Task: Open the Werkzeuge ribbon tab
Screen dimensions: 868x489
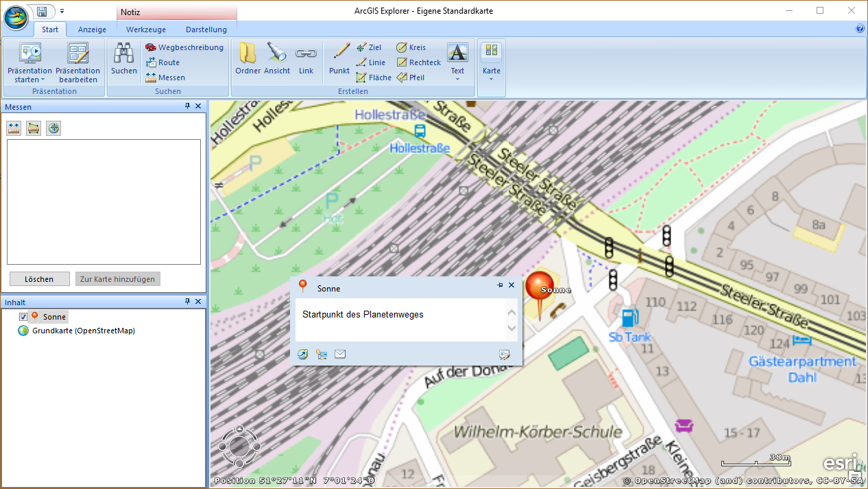Action: coord(146,29)
